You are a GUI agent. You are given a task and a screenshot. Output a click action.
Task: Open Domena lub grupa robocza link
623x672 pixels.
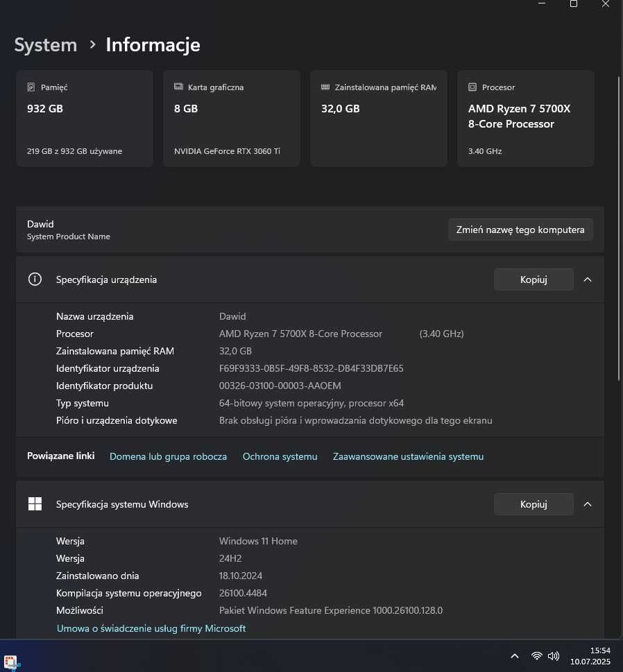[x=168, y=456]
